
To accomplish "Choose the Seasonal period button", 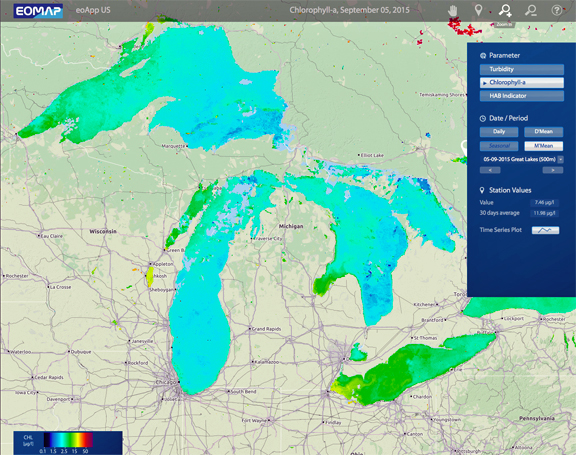I will pyautogui.click(x=499, y=146).
